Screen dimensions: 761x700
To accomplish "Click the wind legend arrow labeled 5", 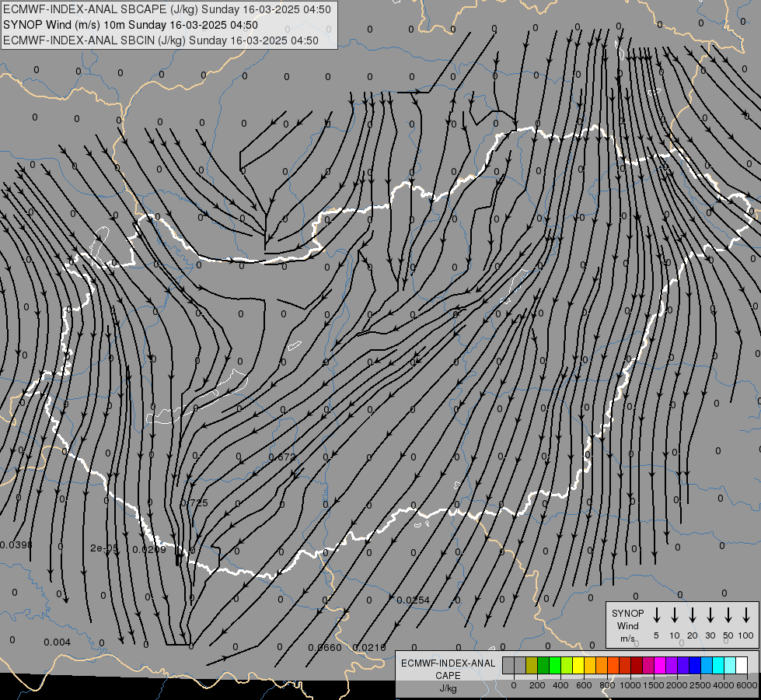I will [656, 615].
